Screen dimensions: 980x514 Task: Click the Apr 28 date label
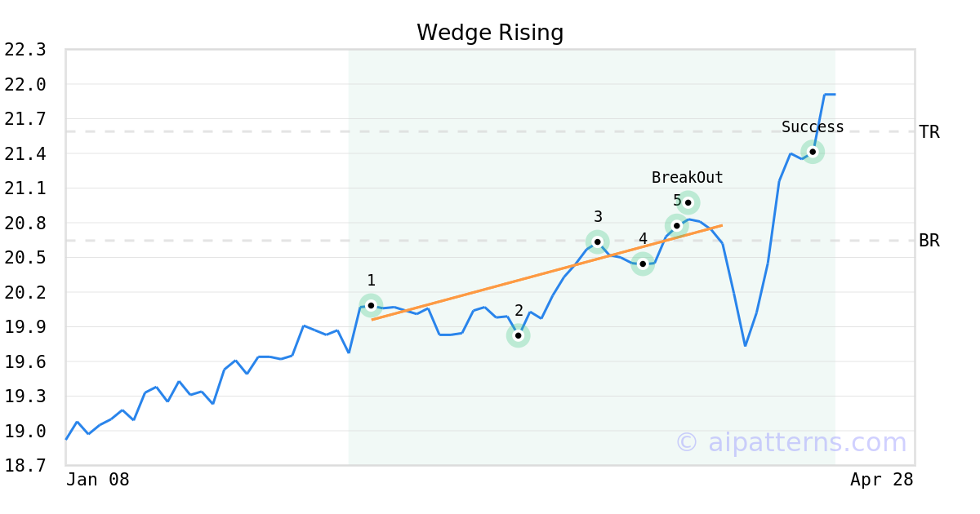pyautogui.click(x=881, y=480)
